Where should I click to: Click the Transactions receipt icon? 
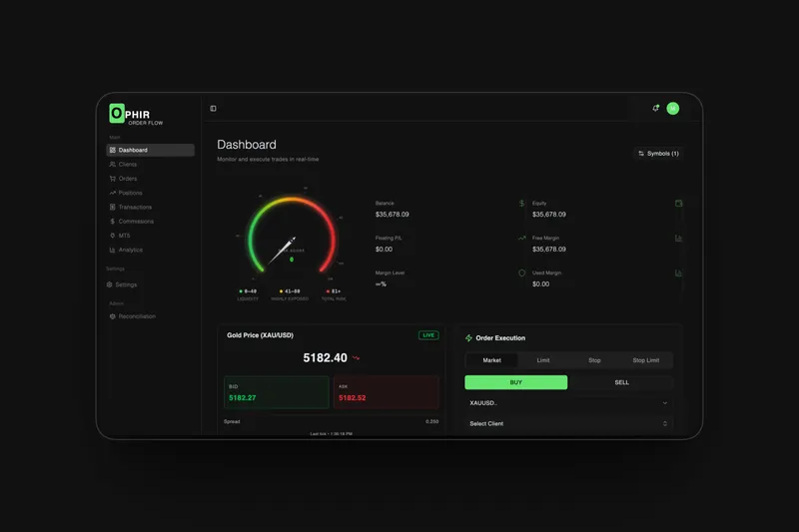(113, 208)
